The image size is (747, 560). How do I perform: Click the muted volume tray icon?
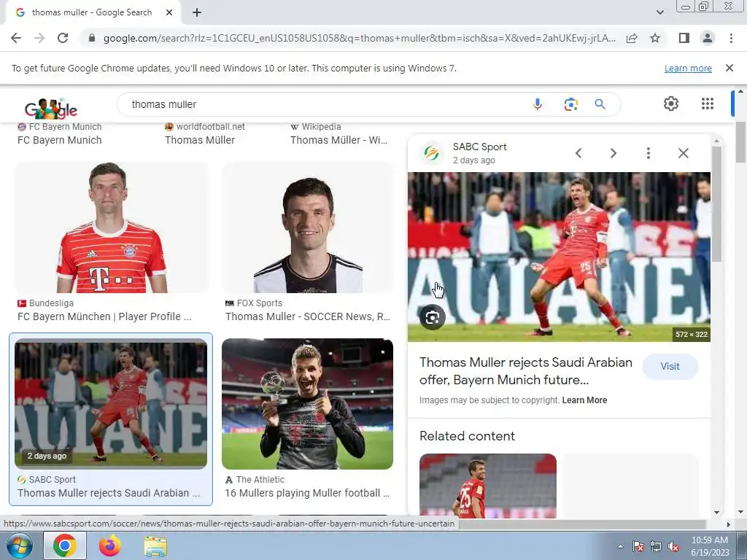coord(673,547)
